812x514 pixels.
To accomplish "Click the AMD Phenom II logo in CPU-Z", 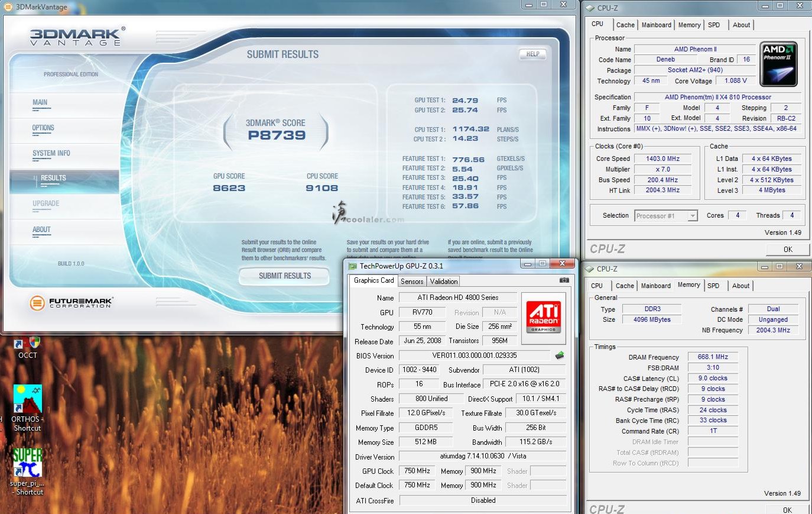I will pyautogui.click(x=779, y=64).
